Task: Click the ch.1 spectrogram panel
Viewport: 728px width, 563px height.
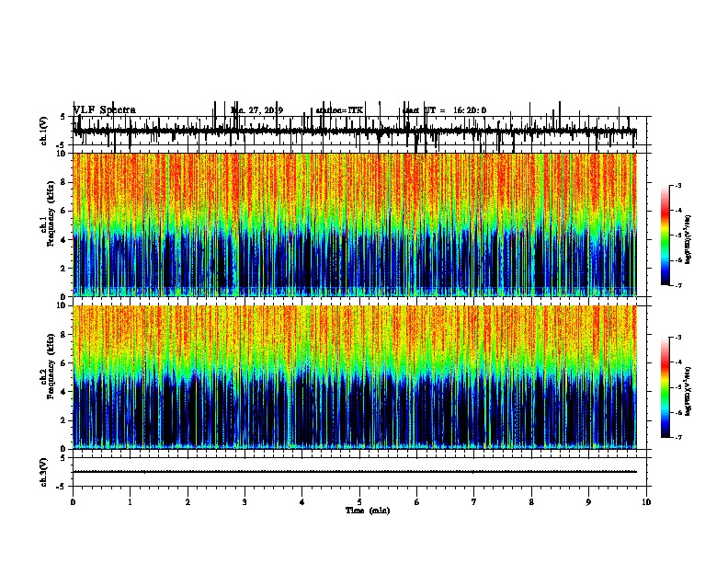Action: pos(355,224)
